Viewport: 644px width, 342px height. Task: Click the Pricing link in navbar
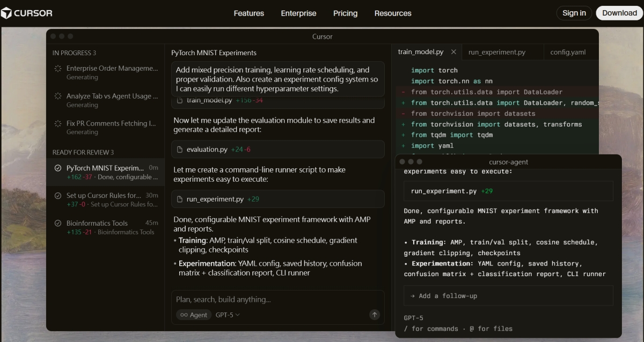click(345, 13)
